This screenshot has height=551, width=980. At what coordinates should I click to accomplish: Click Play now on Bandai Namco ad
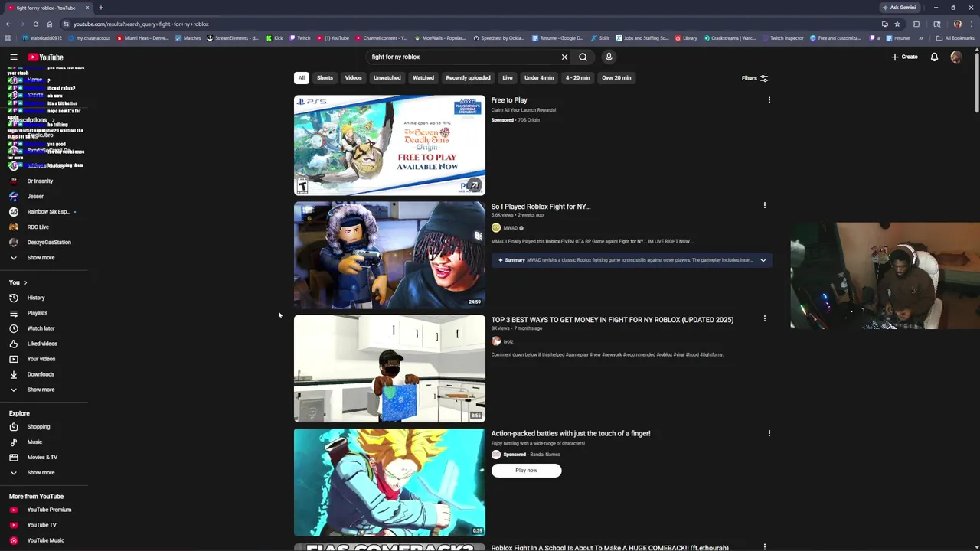click(526, 471)
